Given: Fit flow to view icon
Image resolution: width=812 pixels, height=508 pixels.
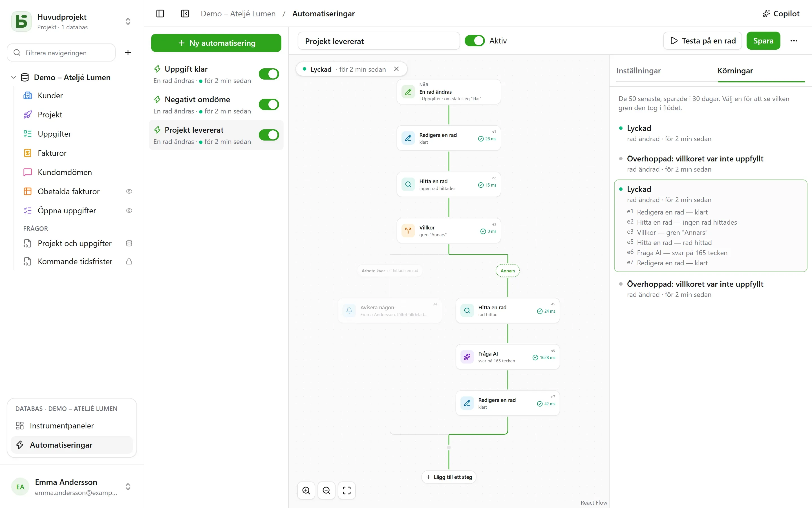Looking at the screenshot, I should [x=347, y=491].
